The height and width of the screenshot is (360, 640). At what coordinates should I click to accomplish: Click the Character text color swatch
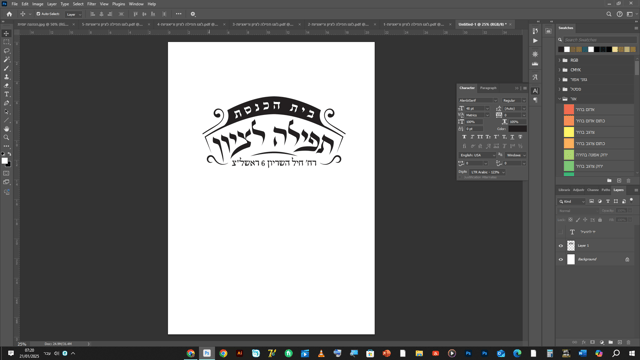518,129
